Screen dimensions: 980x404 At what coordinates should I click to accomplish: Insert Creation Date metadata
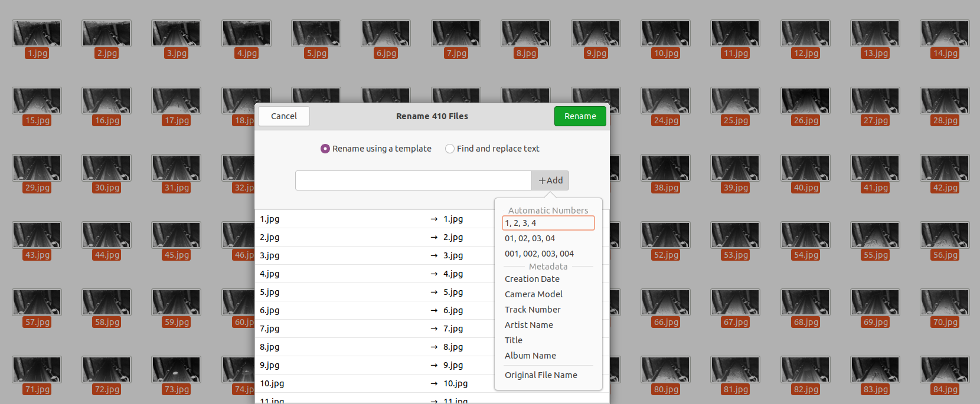click(x=532, y=279)
